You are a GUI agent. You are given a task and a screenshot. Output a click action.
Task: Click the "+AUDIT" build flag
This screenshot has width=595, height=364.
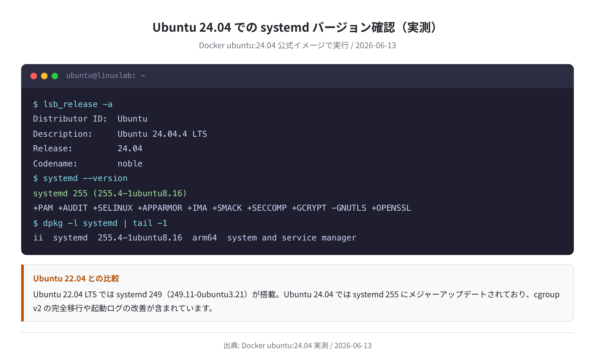[73, 208]
